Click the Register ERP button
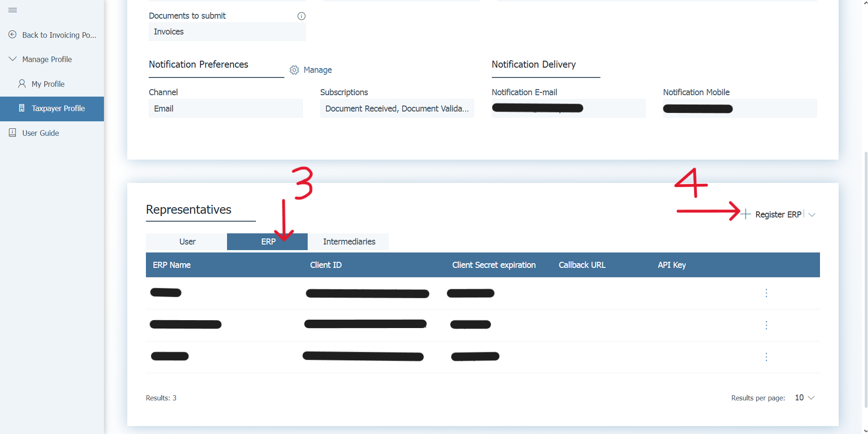Image resolution: width=868 pixels, height=434 pixels. (778, 215)
